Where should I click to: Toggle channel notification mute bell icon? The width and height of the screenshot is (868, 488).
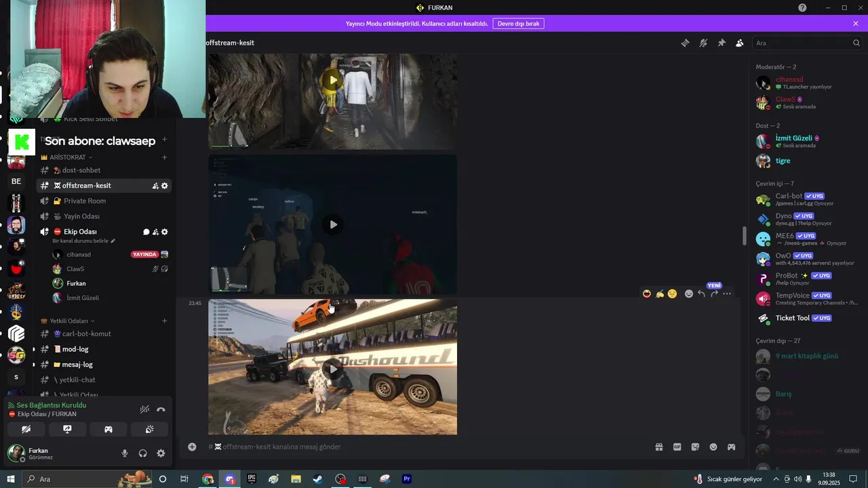click(x=703, y=43)
